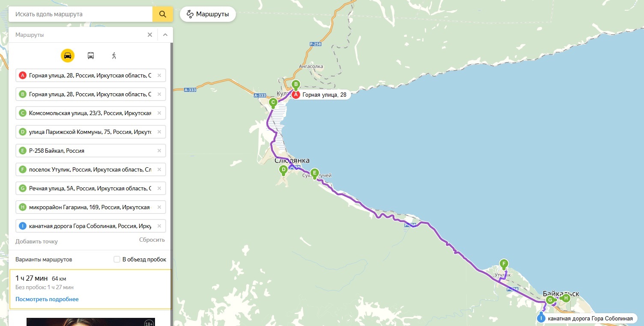Select the 1 ч 27 мин route variant
Screen dimensions: 644x326
pyautogui.click(x=90, y=289)
